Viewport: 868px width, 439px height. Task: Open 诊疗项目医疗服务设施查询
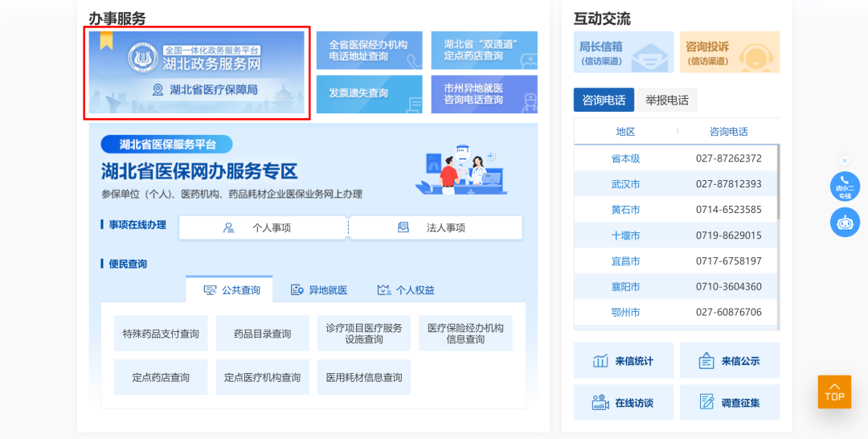tap(364, 333)
